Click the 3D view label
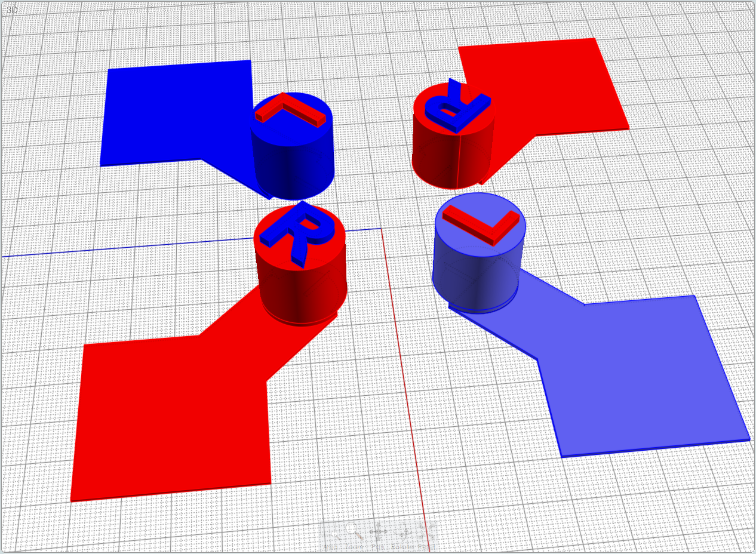This screenshot has width=756, height=554. pyautogui.click(x=12, y=10)
